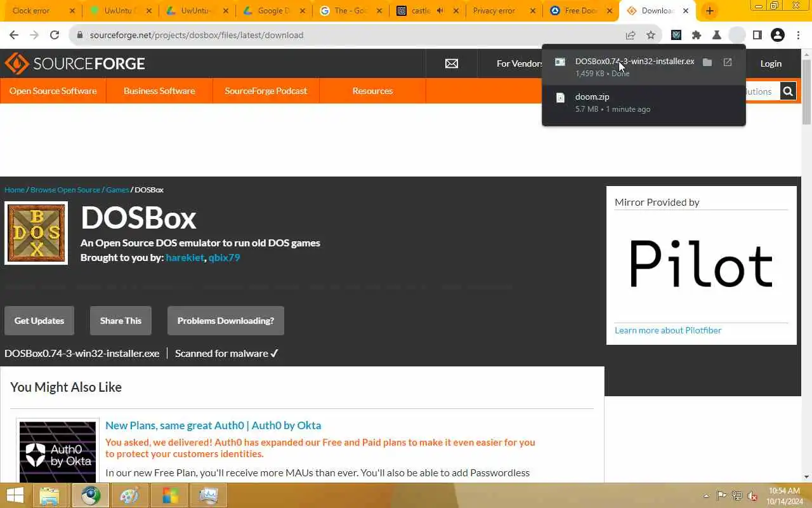Click the Get Updates button

(39, 321)
